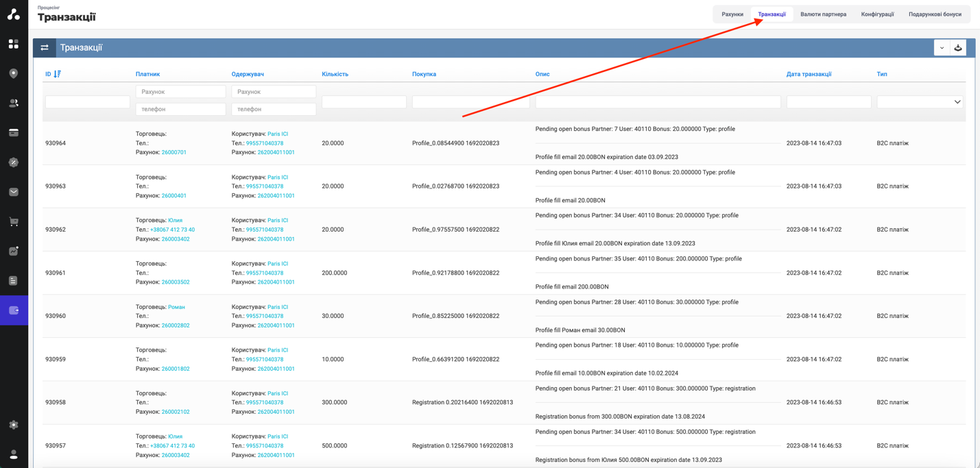Viewport: 980px width, 468px height.
Task: Open the percent discount badge icon in the sidebar
Action: tap(14, 162)
